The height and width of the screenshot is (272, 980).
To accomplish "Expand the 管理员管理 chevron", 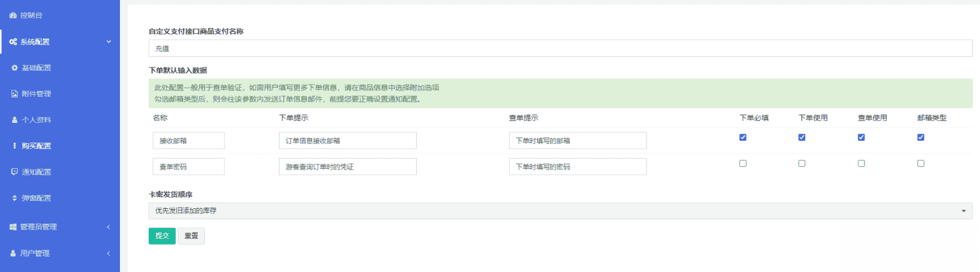I will (108, 227).
